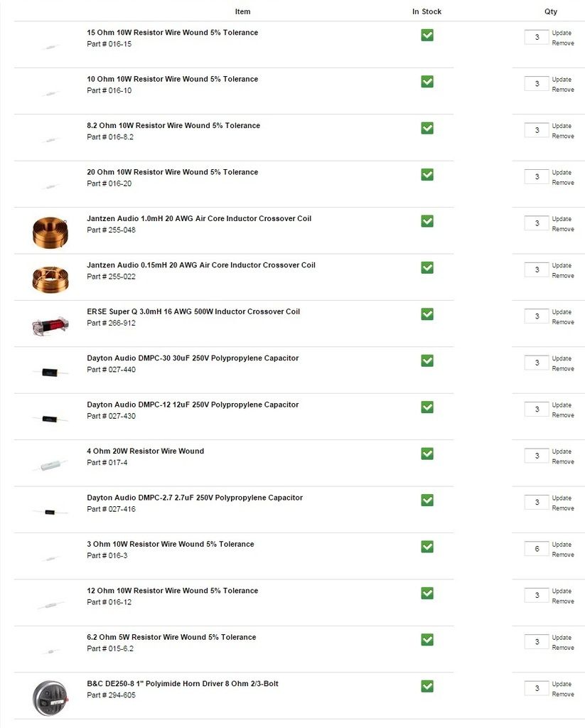
Task: Open Dayton Audio DMPC-30 capacitor product link
Action: pyautogui.click(x=193, y=358)
